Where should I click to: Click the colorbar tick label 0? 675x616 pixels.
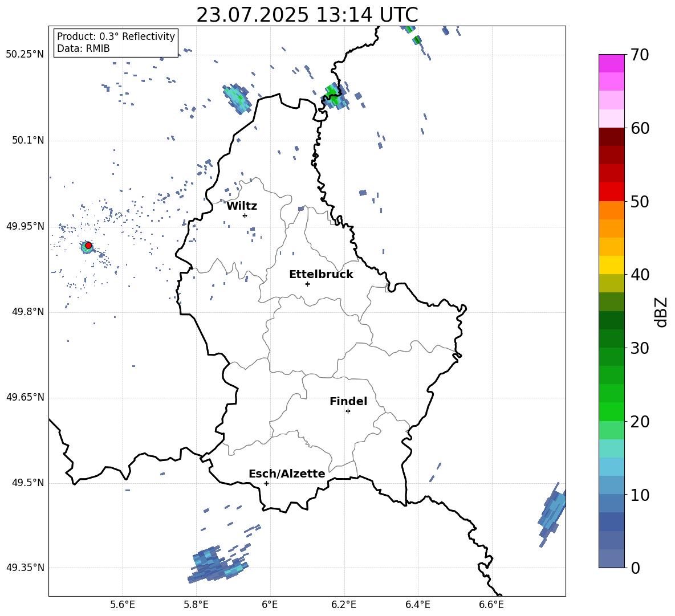coord(635,568)
